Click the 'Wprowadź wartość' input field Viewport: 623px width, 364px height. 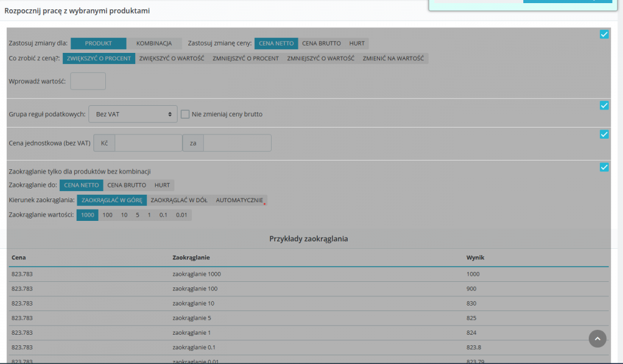(x=88, y=81)
